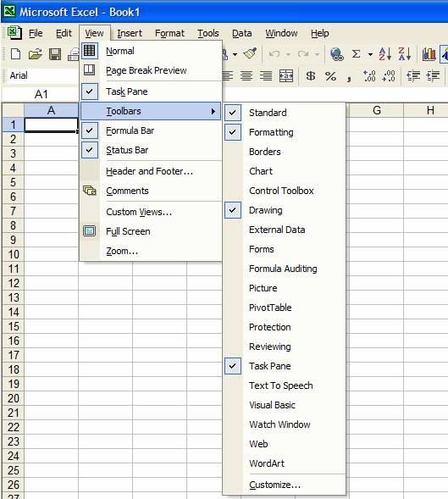Enable the Control Toolbox toolbar

tap(285, 191)
